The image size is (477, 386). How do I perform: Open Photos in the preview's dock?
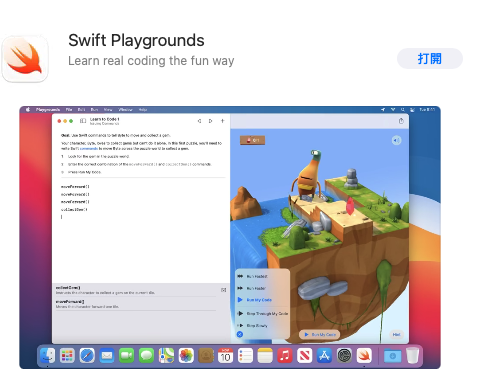pos(186,356)
